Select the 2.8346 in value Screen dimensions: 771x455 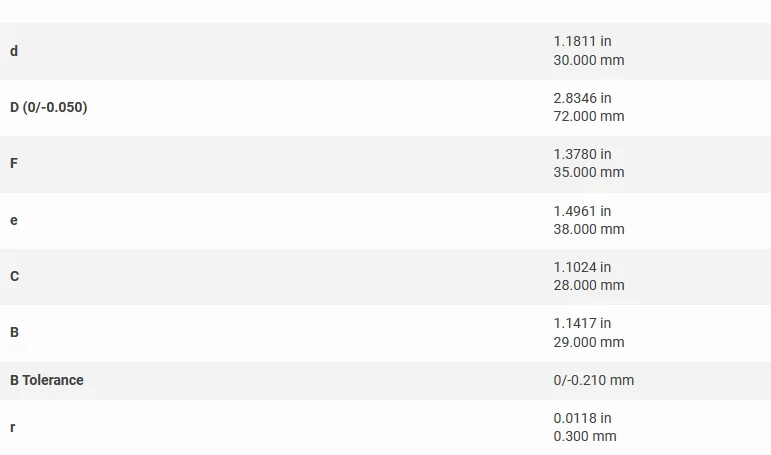tap(582, 98)
